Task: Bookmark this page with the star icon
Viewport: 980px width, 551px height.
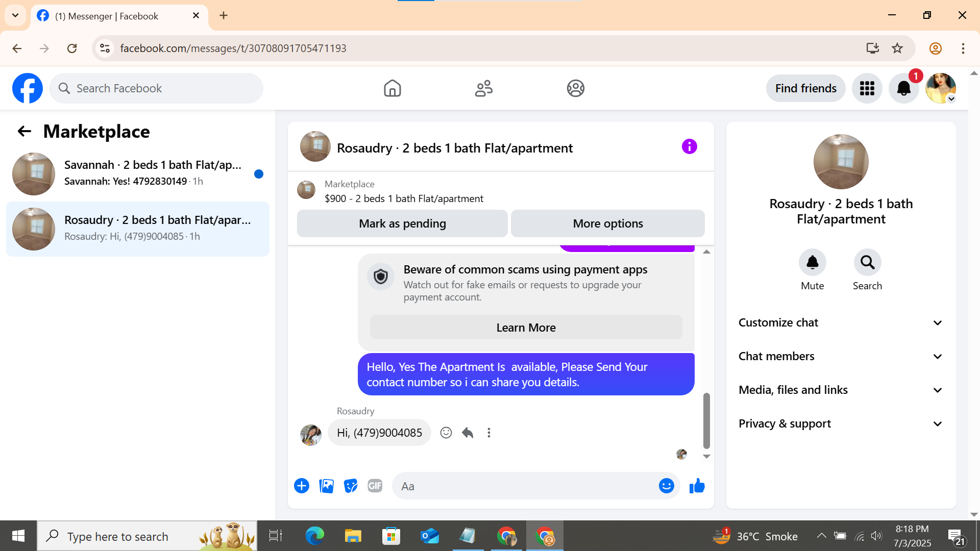Action: (897, 48)
